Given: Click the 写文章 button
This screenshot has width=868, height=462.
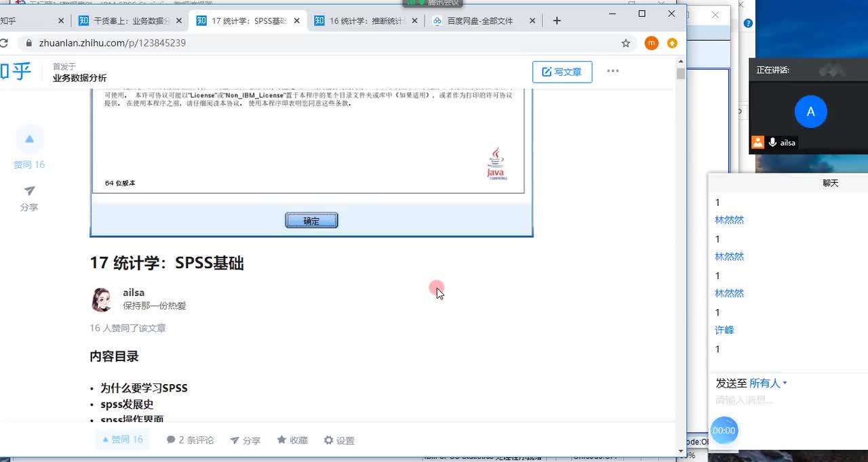Looking at the screenshot, I should click(562, 72).
